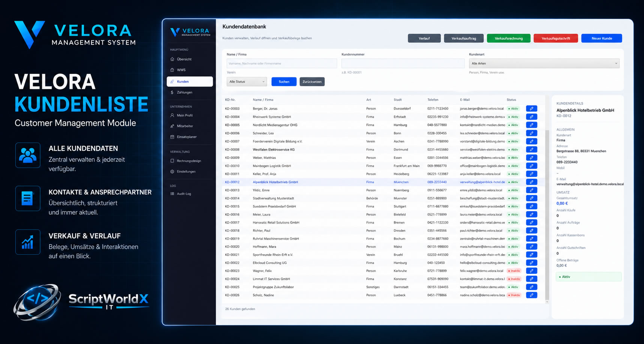
Task: Click pencil for Hanseatic Retail Solutions GmbH
Action: 531,222
